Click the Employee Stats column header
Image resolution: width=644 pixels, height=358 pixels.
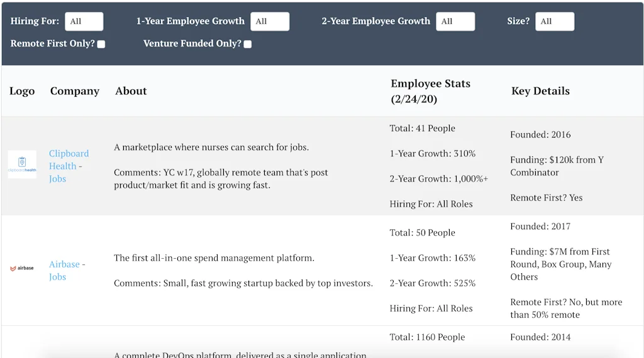click(x=430, y=91)
